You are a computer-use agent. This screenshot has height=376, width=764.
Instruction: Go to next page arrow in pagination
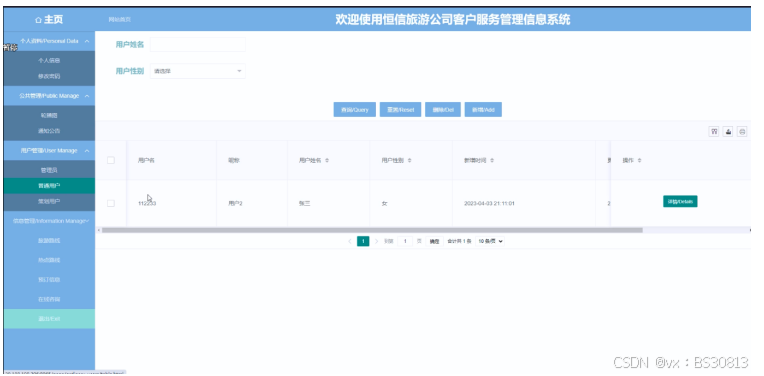(376, 241)
